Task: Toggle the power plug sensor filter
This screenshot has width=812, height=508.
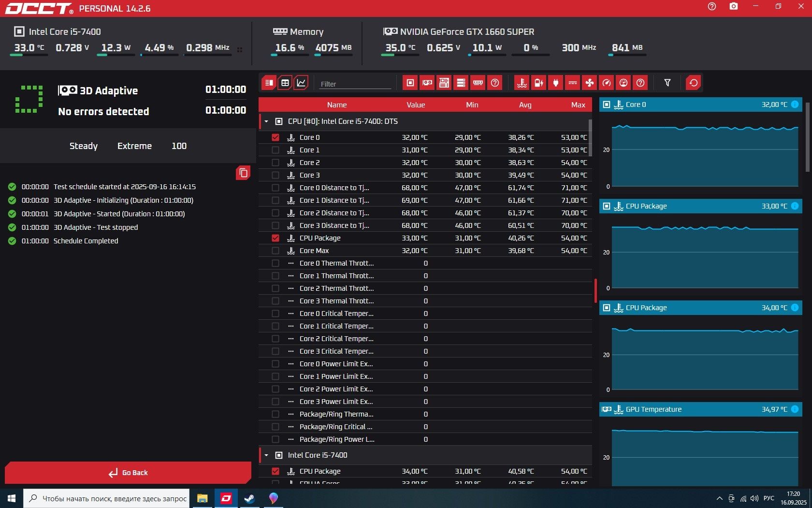Action: [556, 83]
